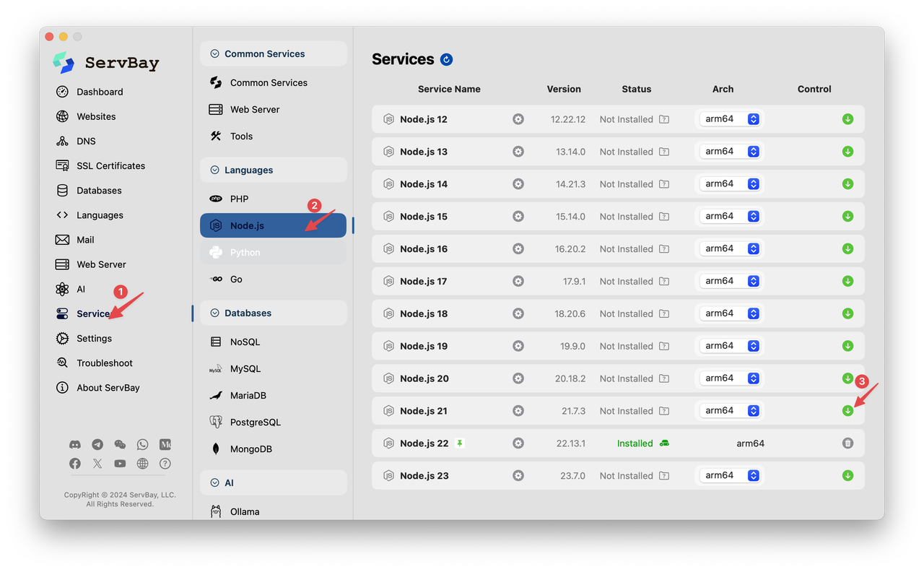Open Node.js 22 settings gear
Screen dimensions: 924x572
point(518,443)
